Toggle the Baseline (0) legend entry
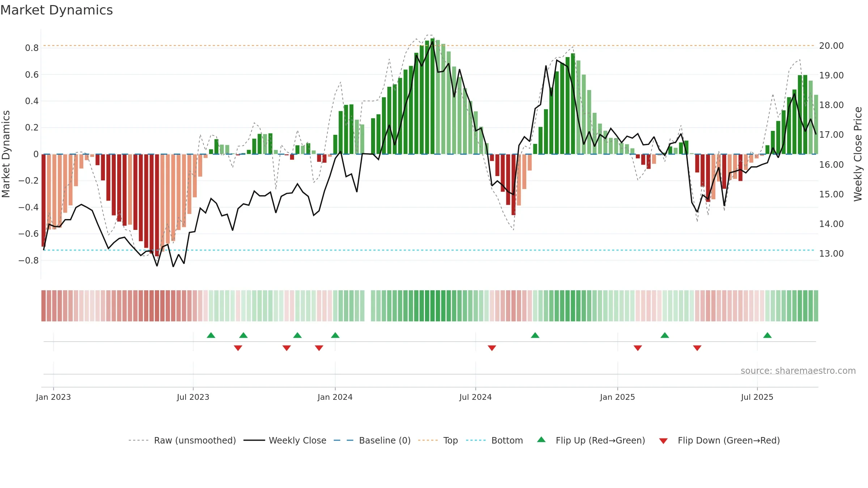 372,441
